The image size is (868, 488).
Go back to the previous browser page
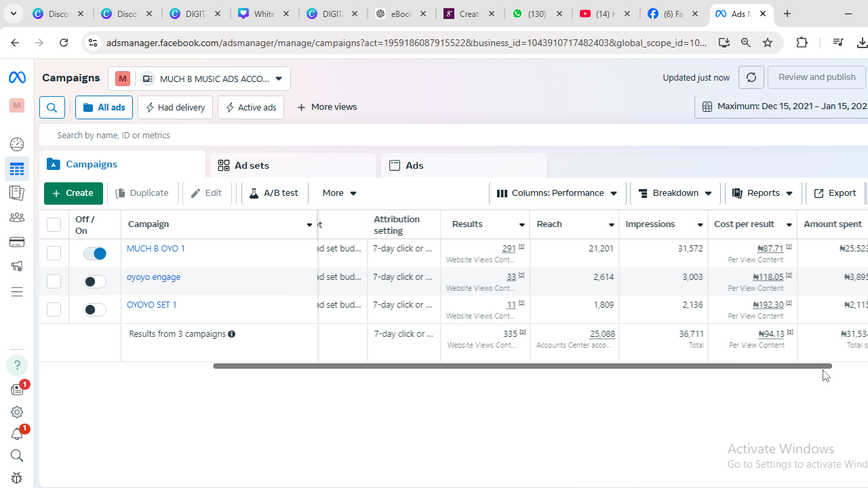(15, 43)
